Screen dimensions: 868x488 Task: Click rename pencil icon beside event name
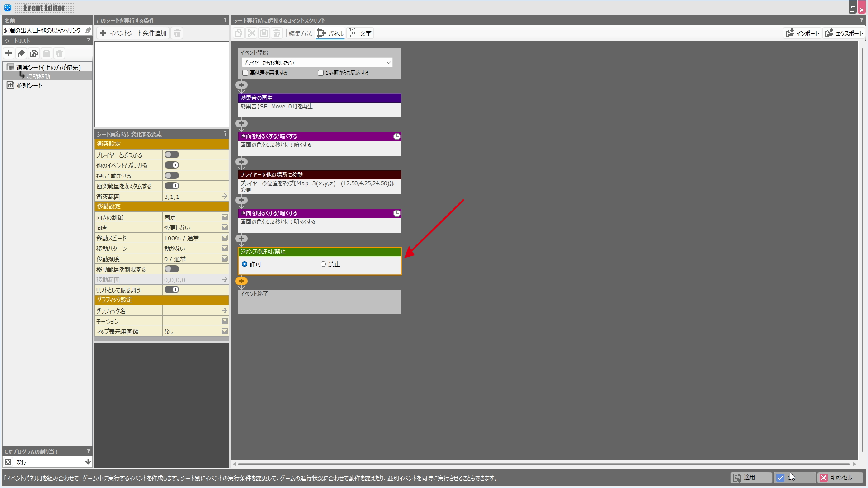[88, 30]
